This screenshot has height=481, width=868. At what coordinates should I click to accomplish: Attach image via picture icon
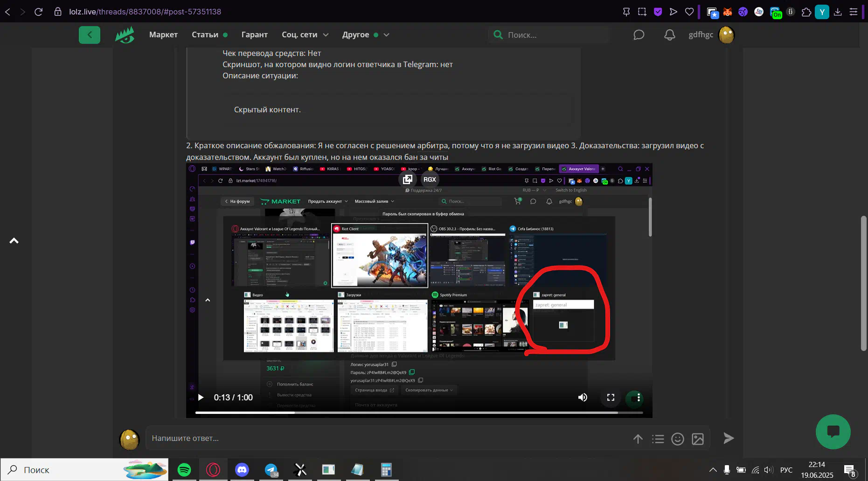click(x=698, y=439)
